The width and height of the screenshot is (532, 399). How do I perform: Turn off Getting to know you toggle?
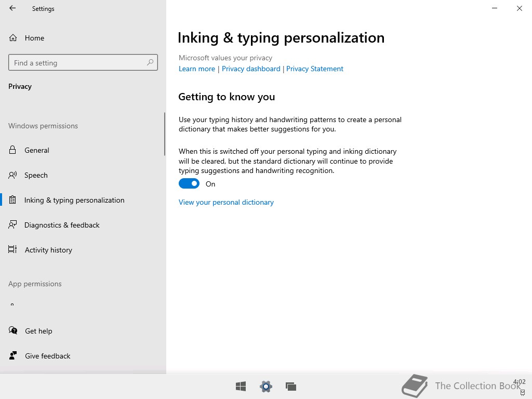(189, 183)
